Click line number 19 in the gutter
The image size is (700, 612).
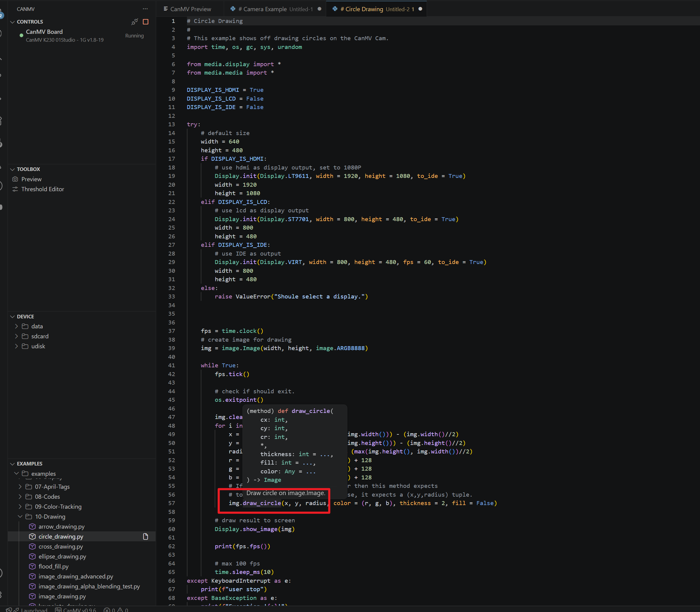[172, 176]
